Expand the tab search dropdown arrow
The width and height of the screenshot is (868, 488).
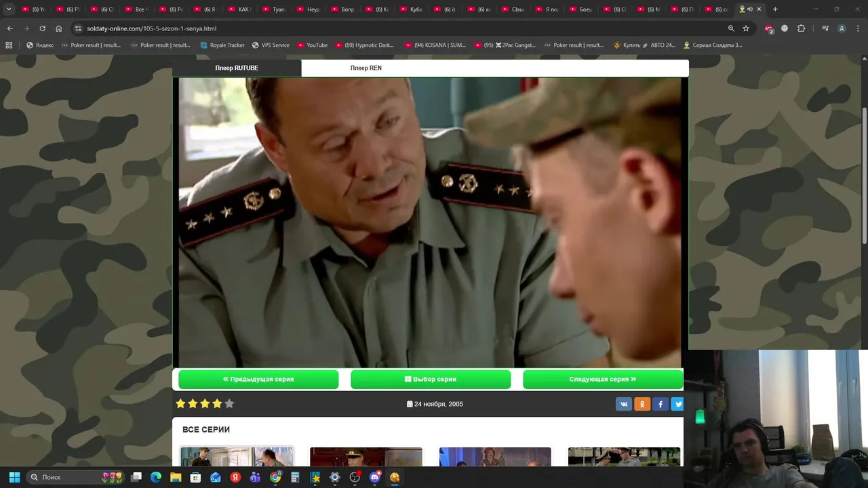pyautogui.click(x=9, y=9)
